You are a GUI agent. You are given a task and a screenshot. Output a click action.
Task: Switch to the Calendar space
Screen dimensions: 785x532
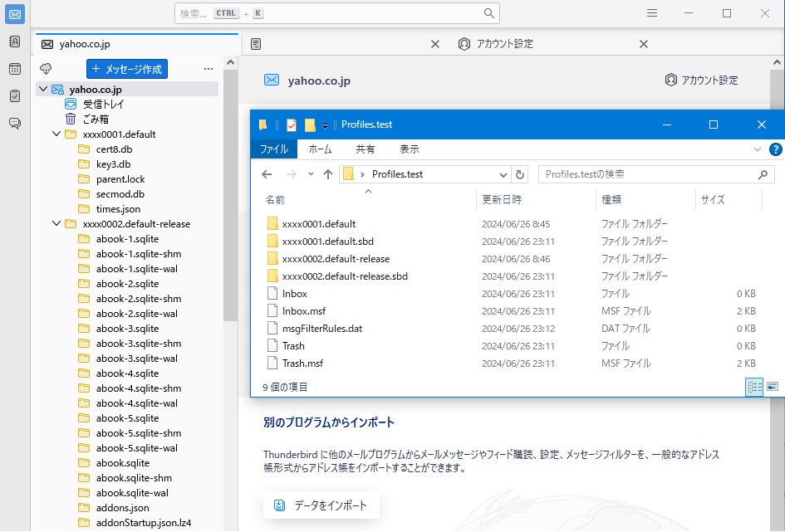(15, 69)
